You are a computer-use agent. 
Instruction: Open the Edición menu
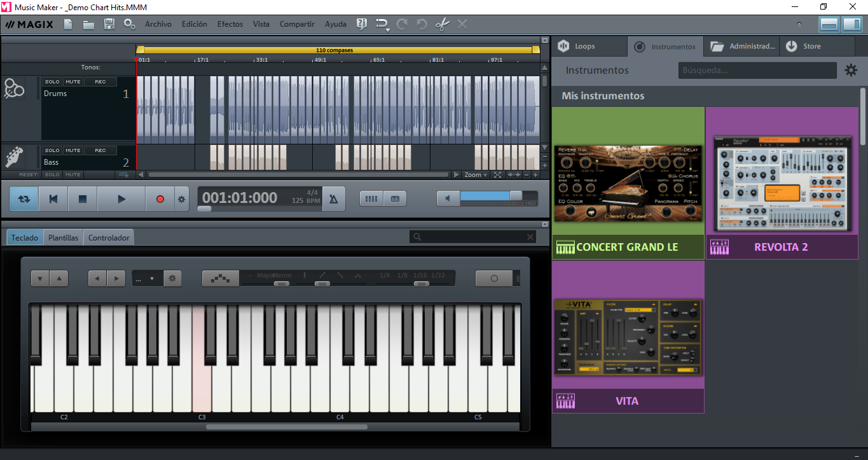click(195, 24)
